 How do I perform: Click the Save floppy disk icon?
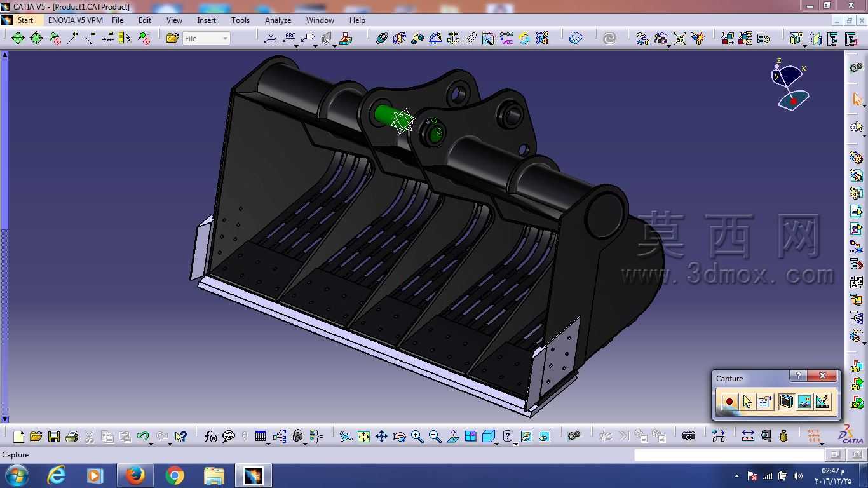click(x=54, y=437)
